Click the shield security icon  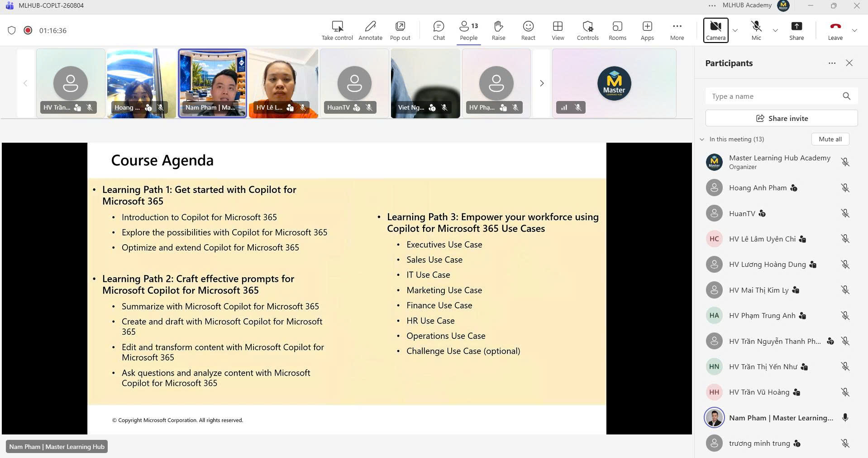[x=12, y=30]
